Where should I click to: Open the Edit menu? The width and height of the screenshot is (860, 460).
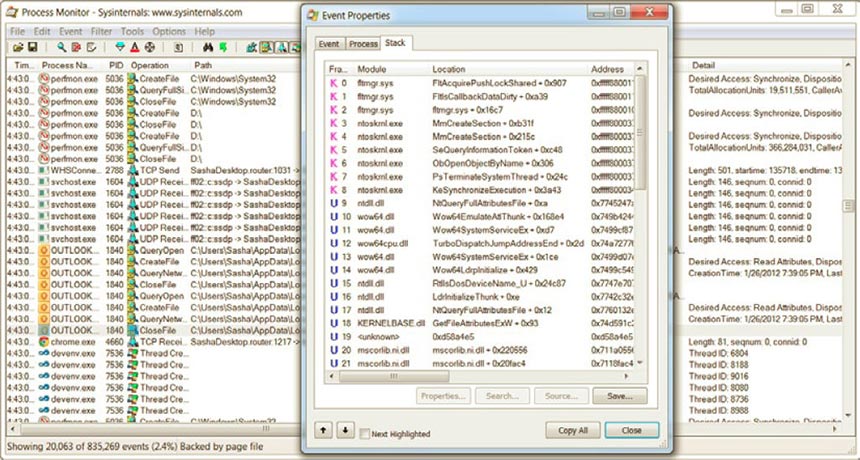pos(42,31)
